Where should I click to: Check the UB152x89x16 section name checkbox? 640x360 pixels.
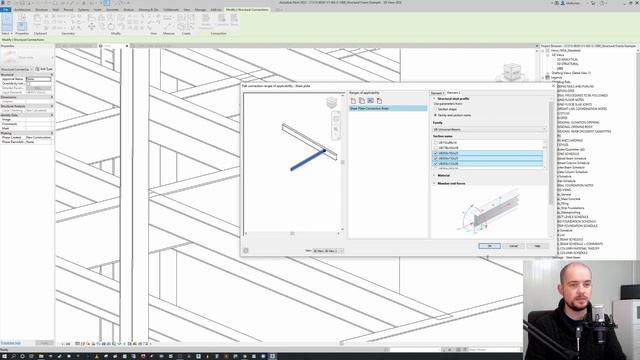pyautogui.click(x=436, y=143)
